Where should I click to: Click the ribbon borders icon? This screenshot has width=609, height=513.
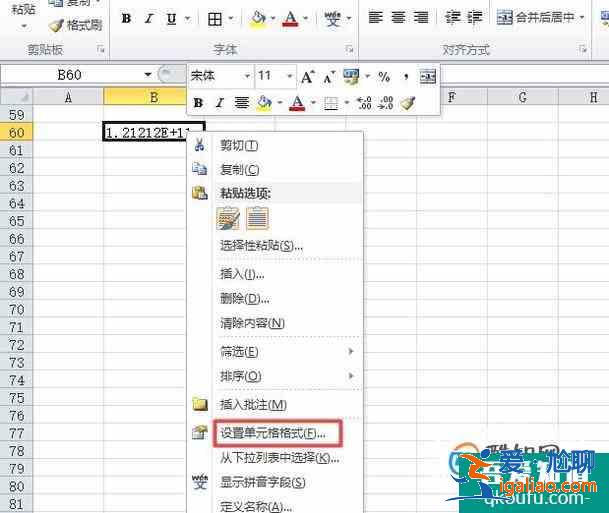coord(215,18)
